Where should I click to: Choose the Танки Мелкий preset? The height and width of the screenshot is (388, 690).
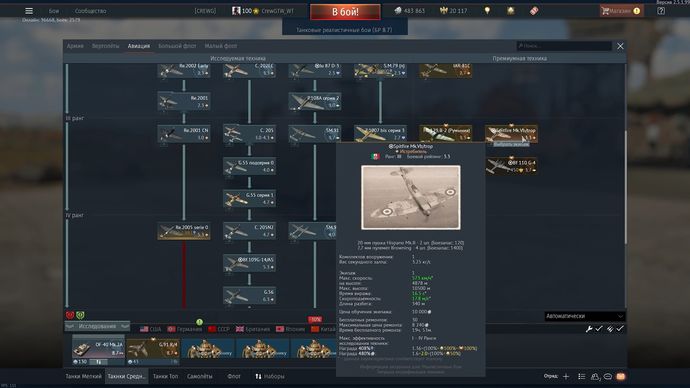(84, 377)
